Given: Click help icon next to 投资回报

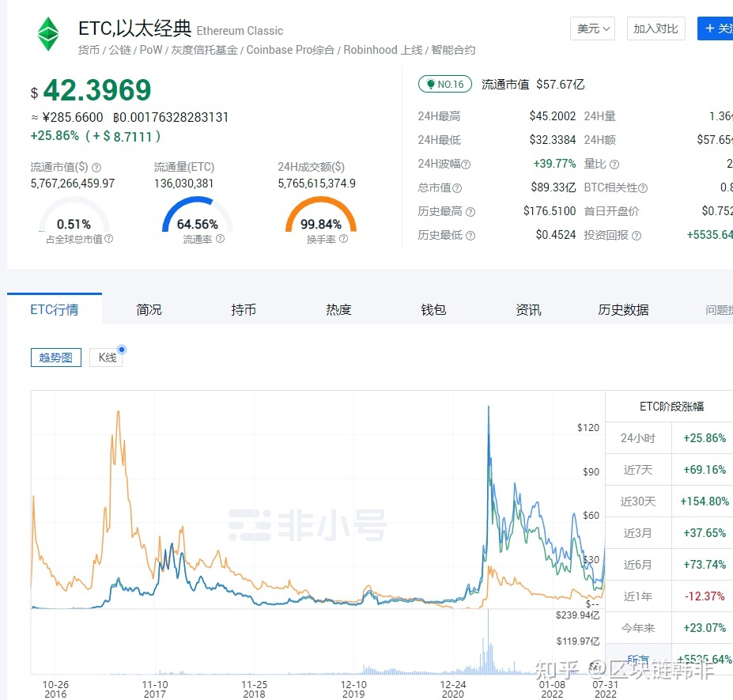Looking at the screenshot, I should click(x=637, y=236).
